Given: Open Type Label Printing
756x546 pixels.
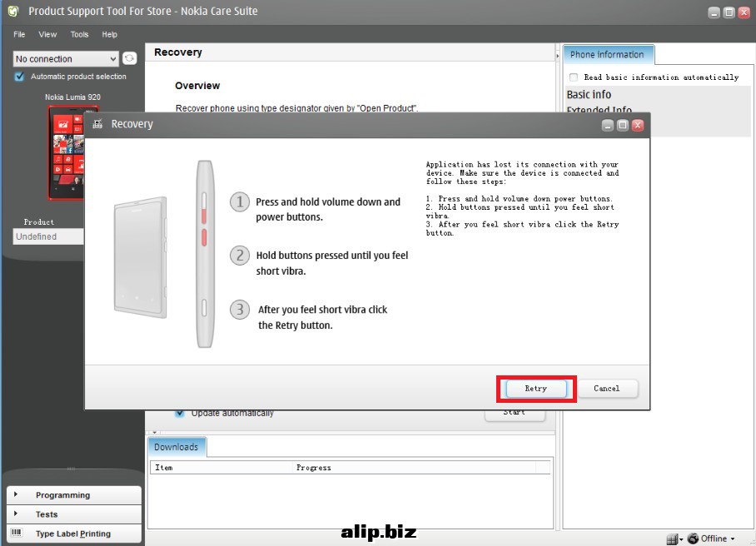Looking at the screenshot, I should coord(74,534).
